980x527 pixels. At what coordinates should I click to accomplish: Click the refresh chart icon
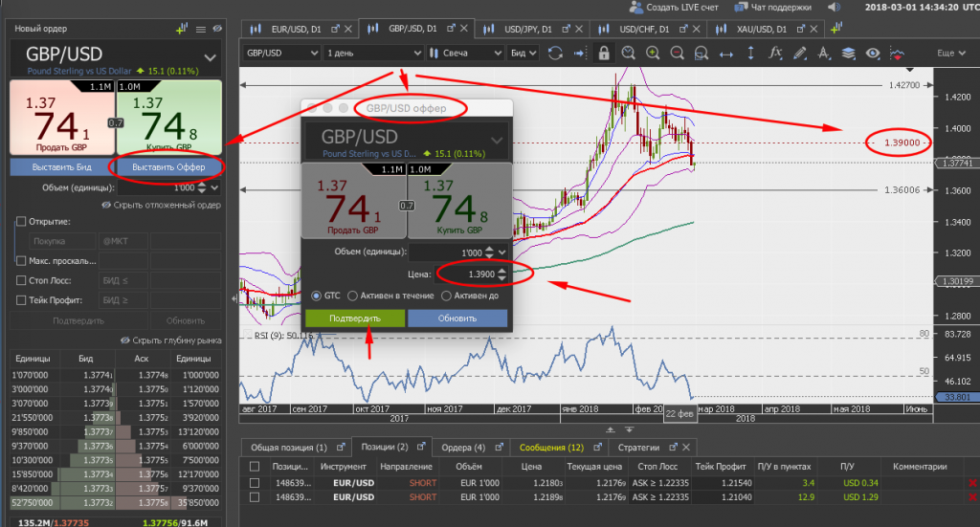pos(555,53)
